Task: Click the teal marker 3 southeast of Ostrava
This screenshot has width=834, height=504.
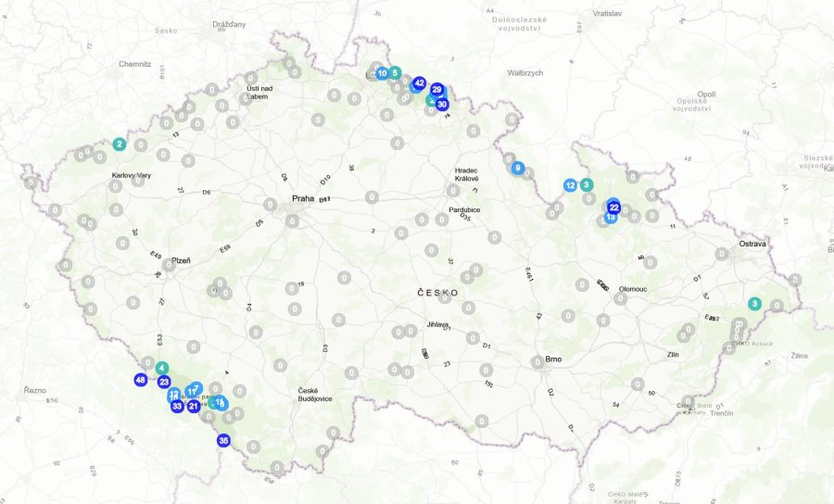Action: (754, 304)
